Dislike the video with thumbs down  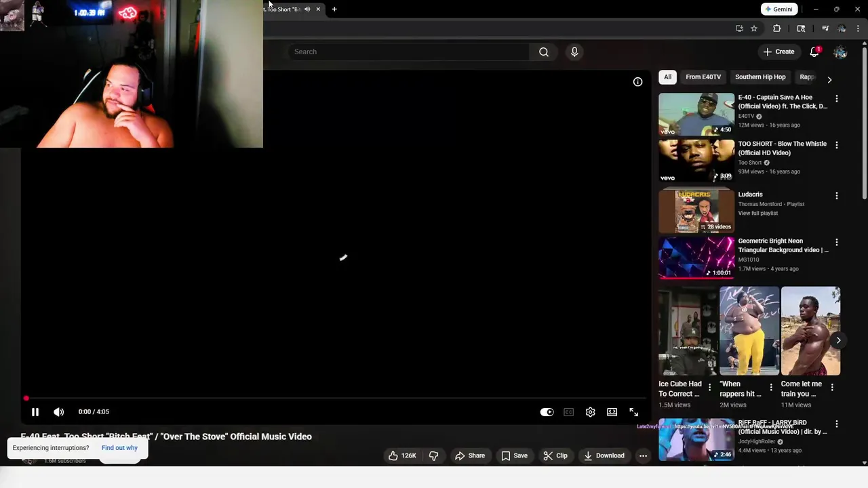coord(434,455)
